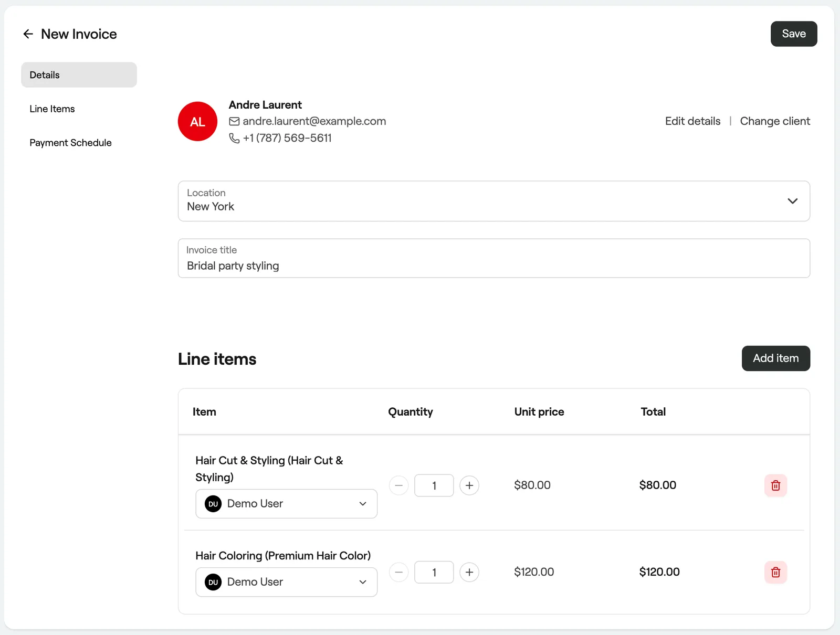Viewport: 840px width, 635px height.
Task: Open the Location dropdown
Action: (x=494, y=201)
